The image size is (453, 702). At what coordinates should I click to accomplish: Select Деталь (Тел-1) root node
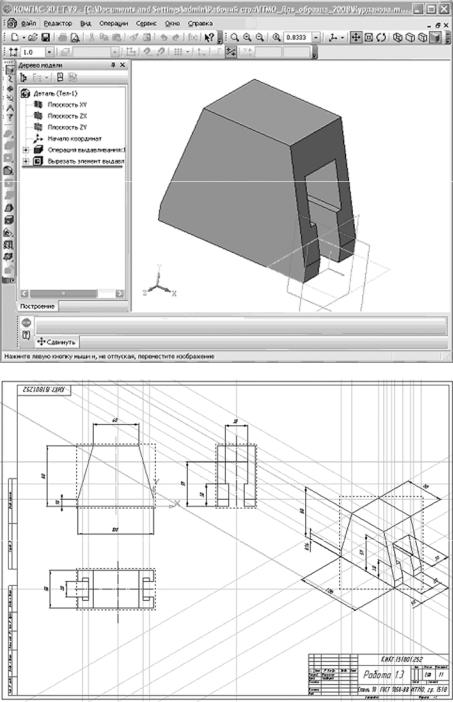pyautogui.click(x=56, y=93)
